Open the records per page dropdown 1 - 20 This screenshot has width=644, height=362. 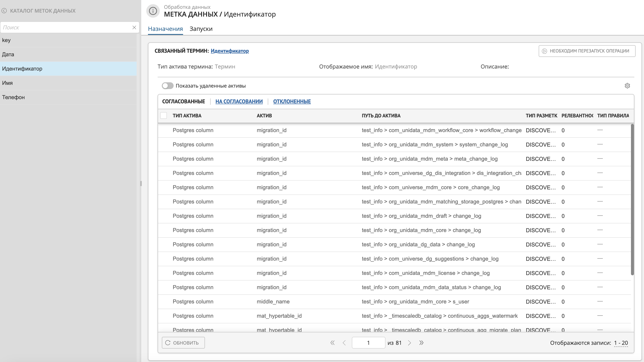coord(621,343)
